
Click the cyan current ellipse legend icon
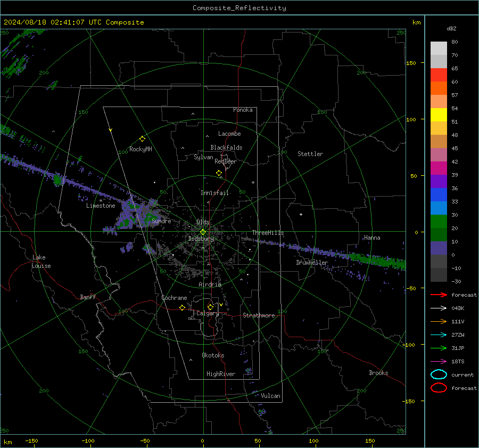click(439, 374)
